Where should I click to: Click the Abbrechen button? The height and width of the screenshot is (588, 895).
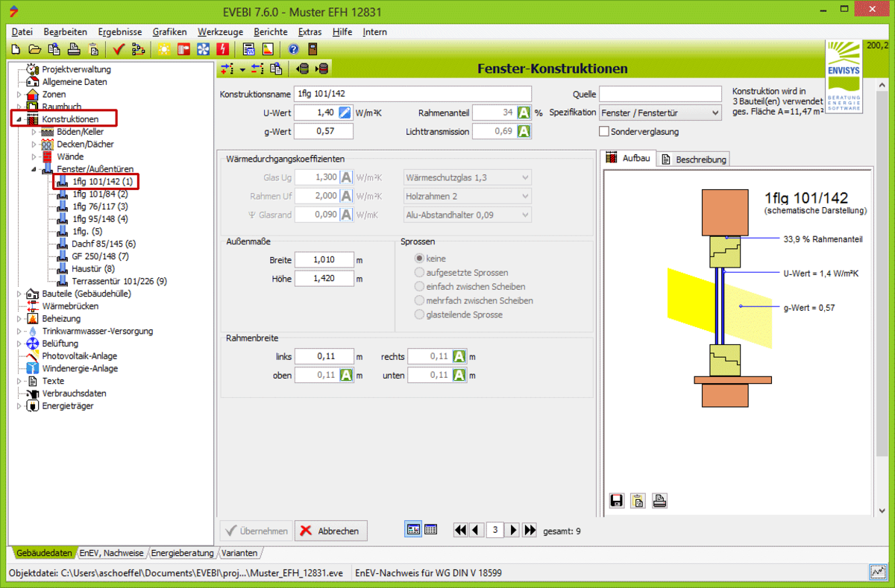pyautogui.click(x=331, y=531)
